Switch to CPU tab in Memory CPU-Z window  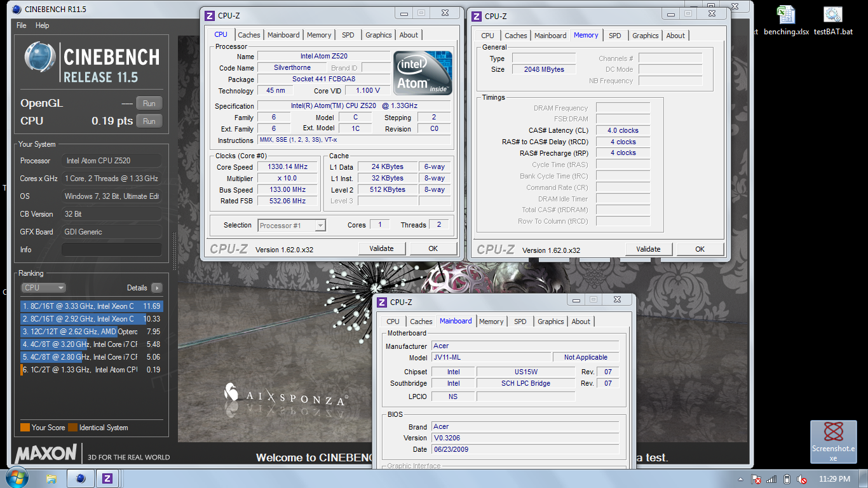coord(487,36)
